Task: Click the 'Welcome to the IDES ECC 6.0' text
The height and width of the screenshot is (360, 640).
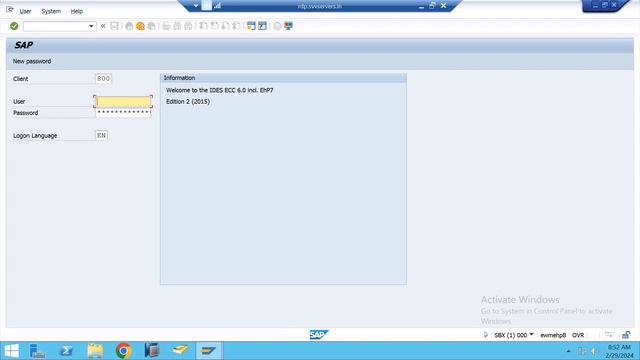Action: (x=220, y=90)
